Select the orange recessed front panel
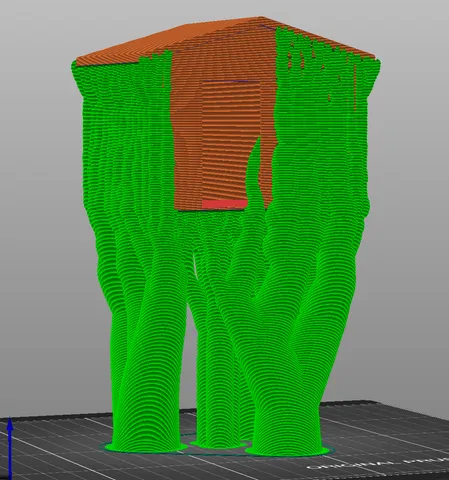Screen dimensions: 449x480 click(x=230, y=140)
